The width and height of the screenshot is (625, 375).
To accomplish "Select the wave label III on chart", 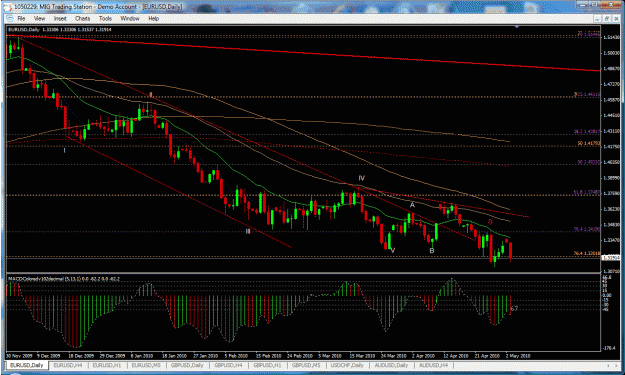I will pyautogui.click(x=248, y=231).
